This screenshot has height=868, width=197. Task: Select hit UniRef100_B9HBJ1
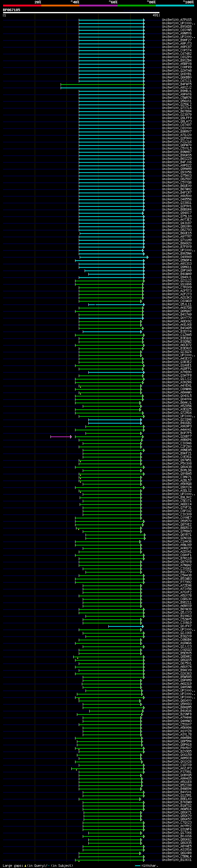coord(177,91)
